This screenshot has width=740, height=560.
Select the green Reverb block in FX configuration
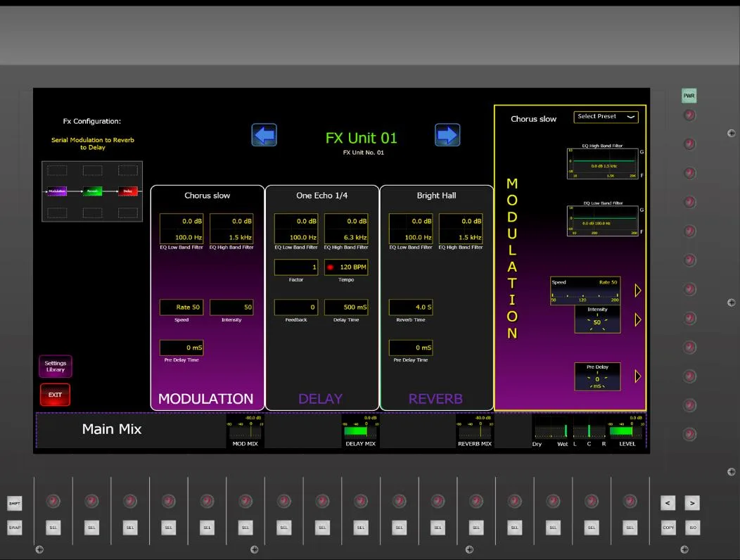coord(93,191)
